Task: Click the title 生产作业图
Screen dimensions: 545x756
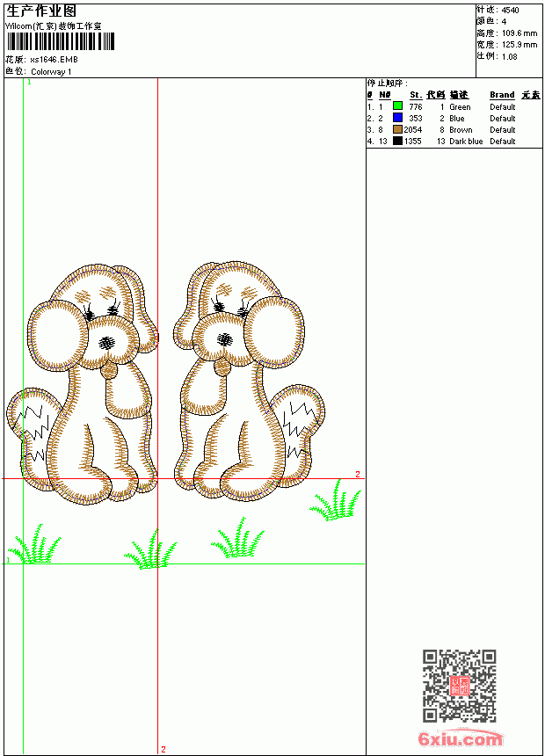Action: tap(41, 11)
